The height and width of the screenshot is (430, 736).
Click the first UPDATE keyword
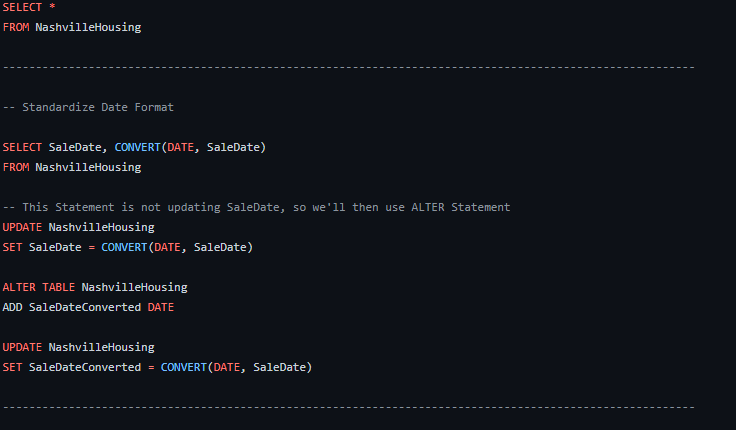coord(22,227)
